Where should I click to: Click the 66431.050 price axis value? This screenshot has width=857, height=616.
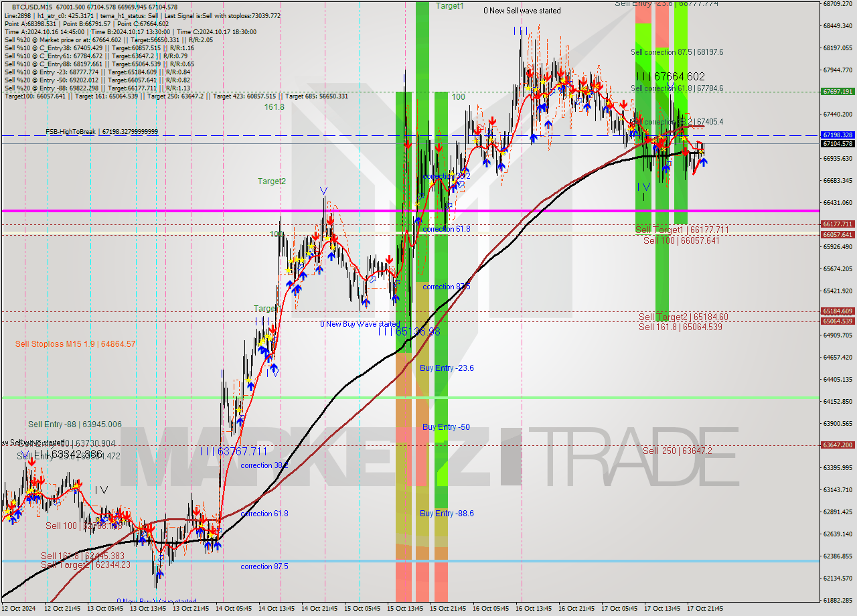[838, 202]
